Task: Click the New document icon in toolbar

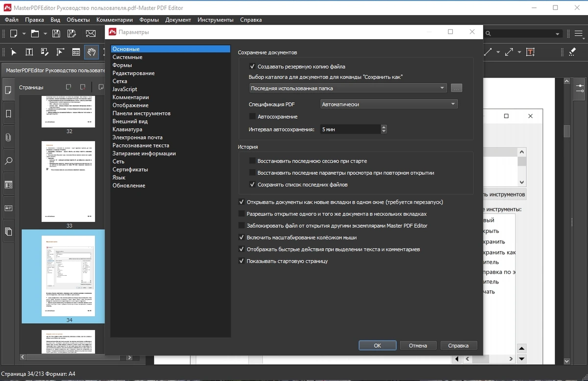Action: coord(14,33)
